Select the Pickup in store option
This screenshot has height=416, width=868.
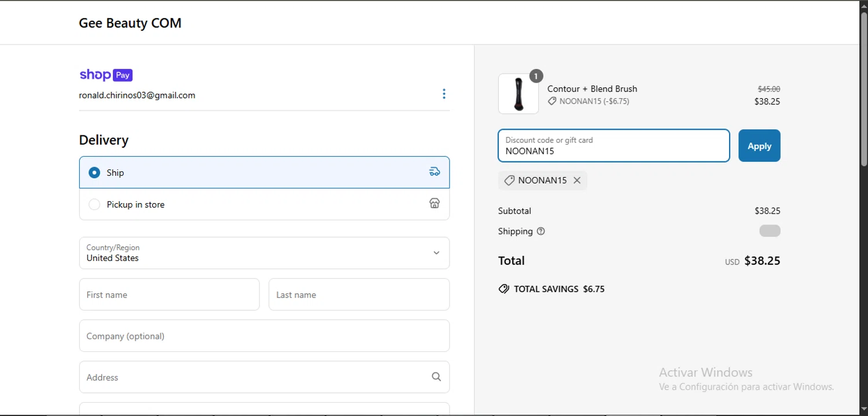(x=264, y=204)
